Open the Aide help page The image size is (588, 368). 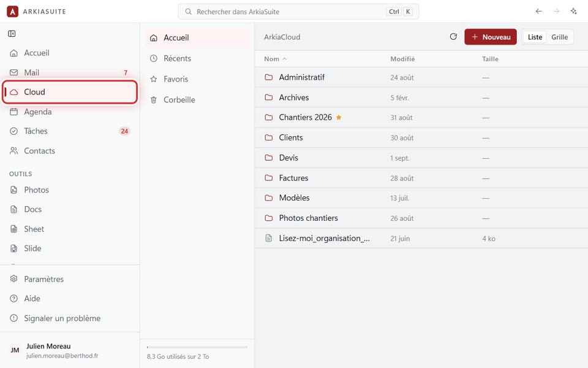click(70, 299)
